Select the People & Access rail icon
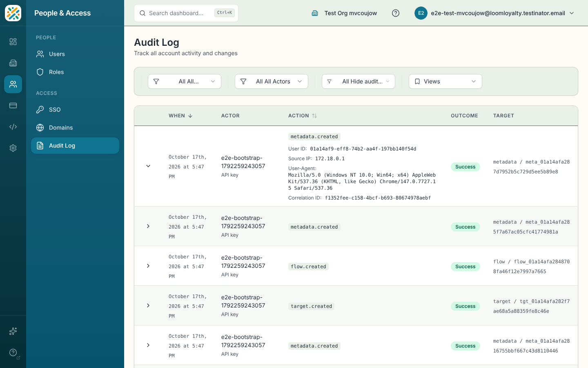The height and width of the screenshot is (368, 588). point(13,84)
